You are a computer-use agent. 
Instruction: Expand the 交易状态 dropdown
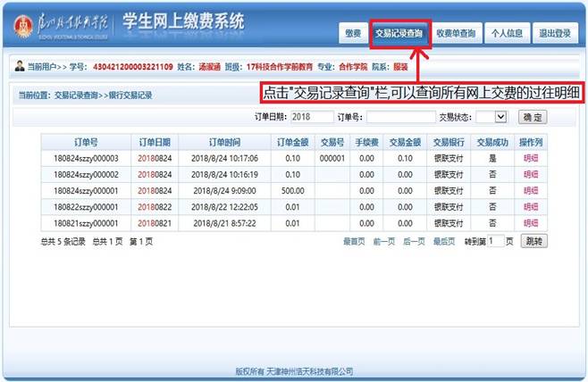(x=491, y=117)
